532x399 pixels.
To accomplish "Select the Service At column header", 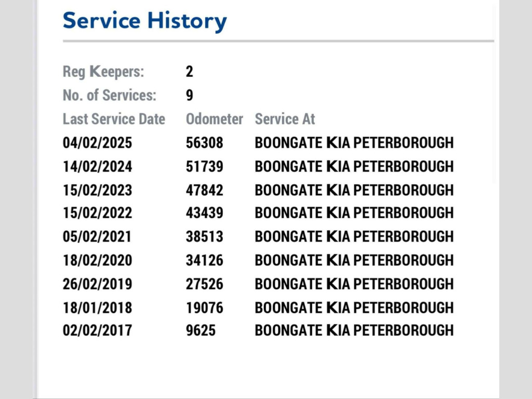I will (x=285, y=119).
